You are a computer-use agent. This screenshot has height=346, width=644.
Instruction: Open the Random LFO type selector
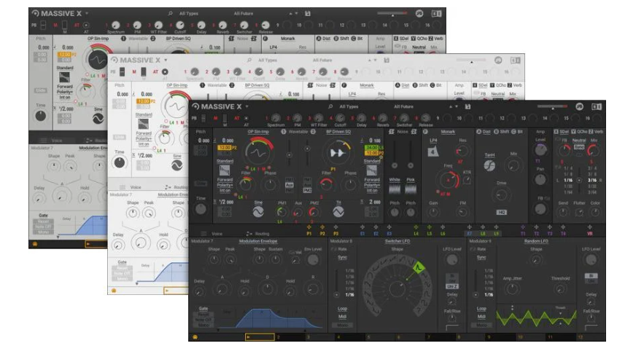coord(536,241)
